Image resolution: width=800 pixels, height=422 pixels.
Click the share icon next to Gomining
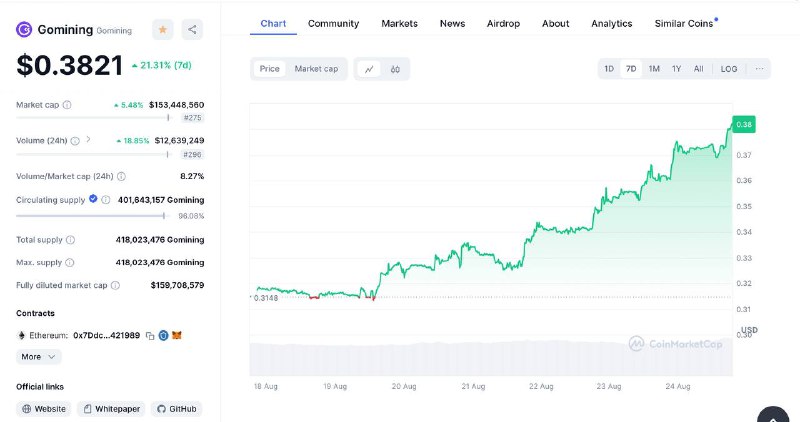point(192,30)
